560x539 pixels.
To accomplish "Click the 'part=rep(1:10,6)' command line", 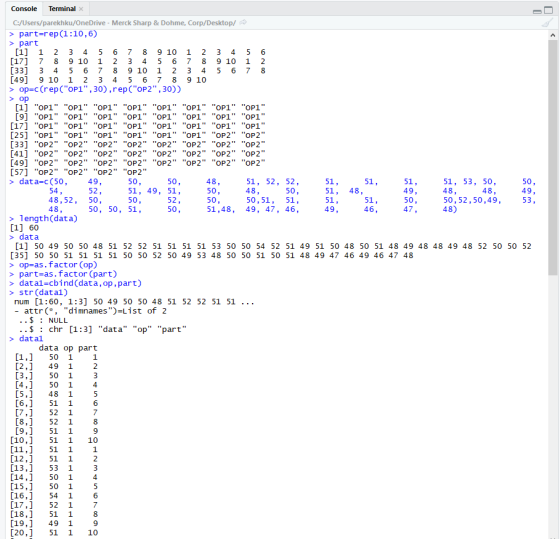I will 54,34.
